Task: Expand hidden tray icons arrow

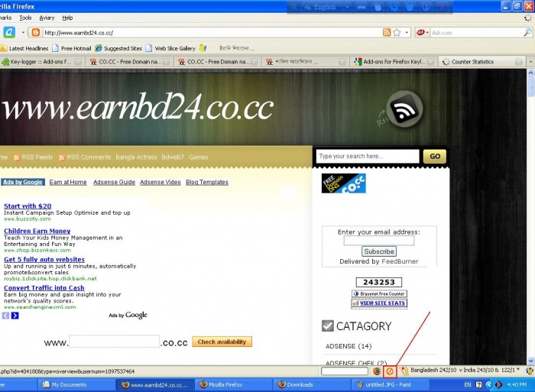Action: (x=489, y=385)
